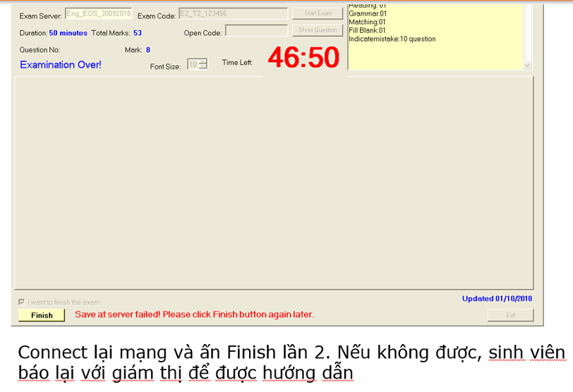Click the Font Size number box

(193, 65)
